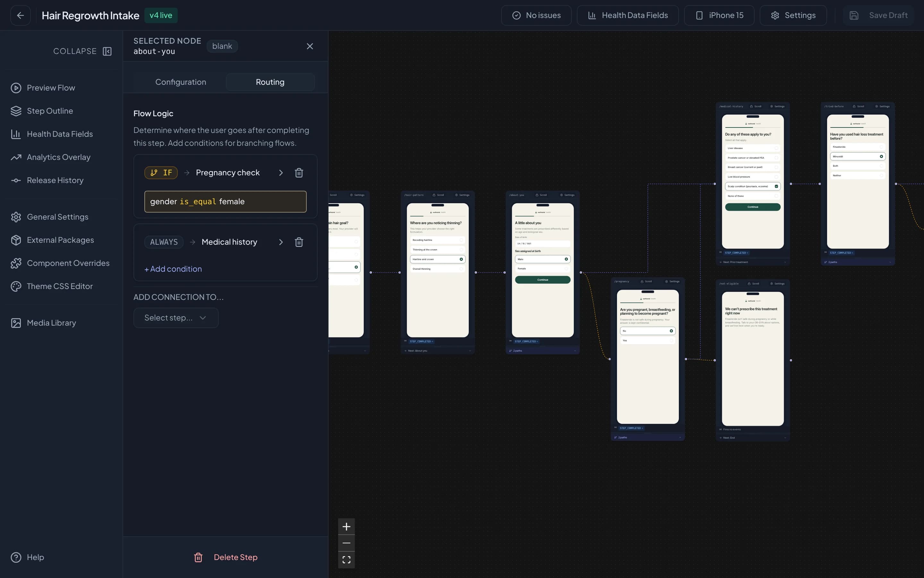Toggle the Analytics Overlay item

(x=50, y=157)
